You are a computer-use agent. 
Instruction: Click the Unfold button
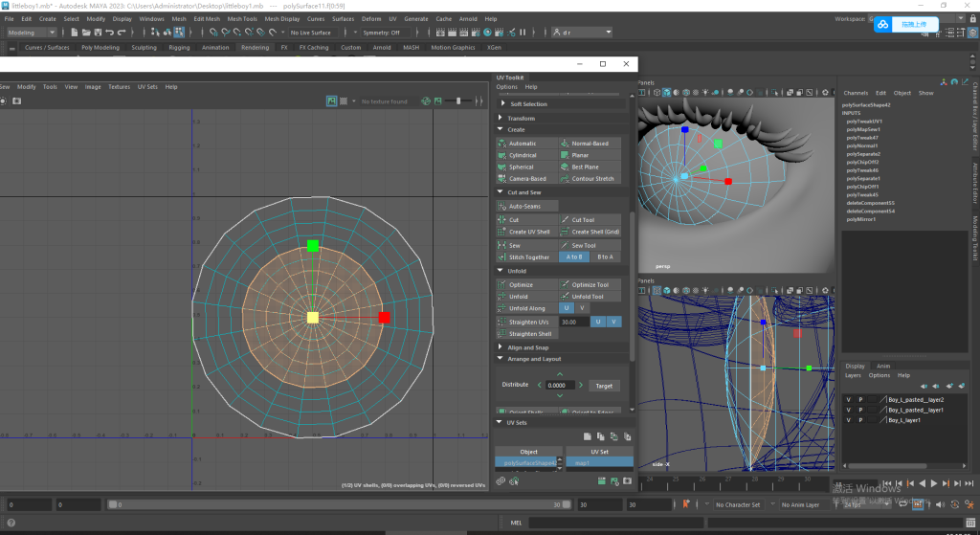[526, 297]
